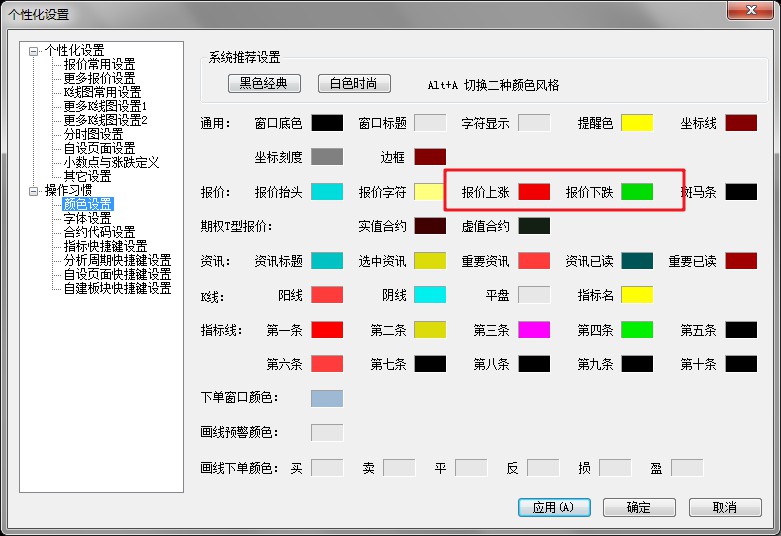Change the blue 下单窗口颜色 swatch
781x536 pixels.
327,398
